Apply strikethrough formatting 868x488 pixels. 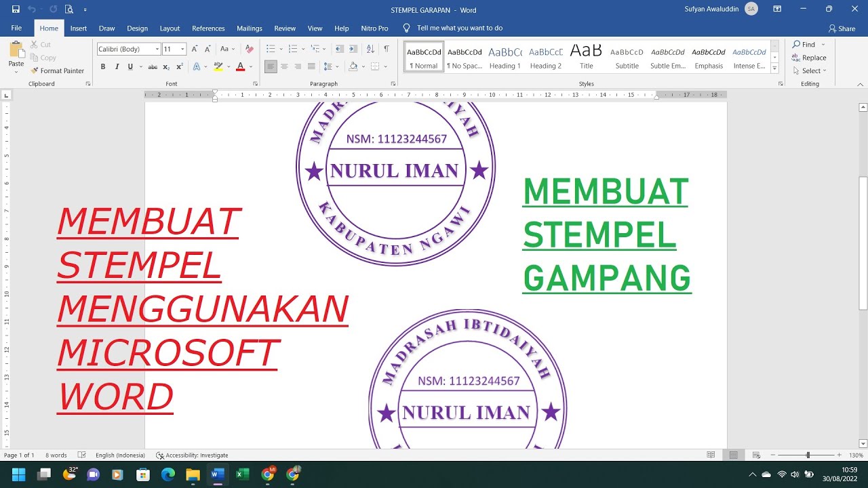click(153, 66)
